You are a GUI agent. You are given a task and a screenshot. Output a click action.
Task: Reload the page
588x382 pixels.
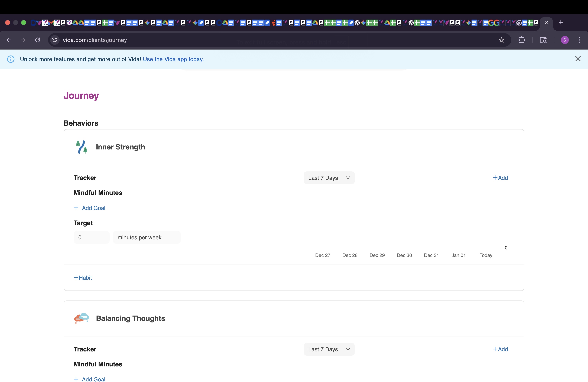(x=38, y=40)
